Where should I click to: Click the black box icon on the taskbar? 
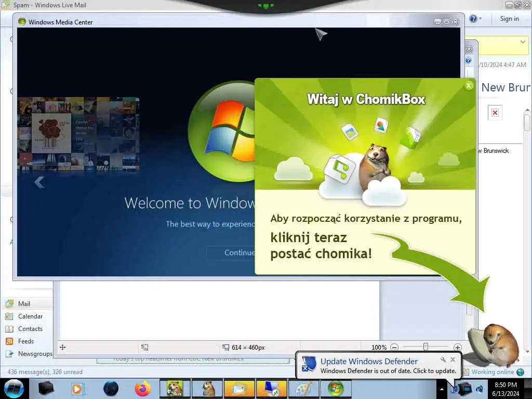tap(46, 389)
